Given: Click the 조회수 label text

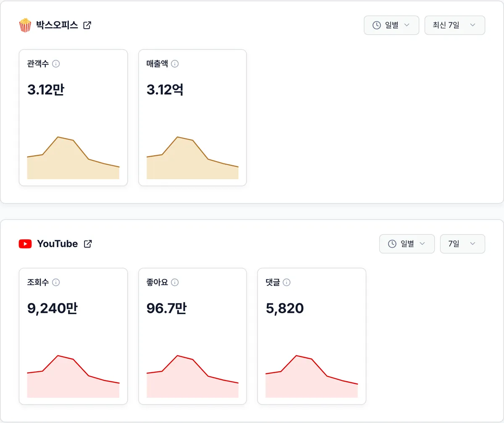Looking at the screenshot, I should point(38,283).
